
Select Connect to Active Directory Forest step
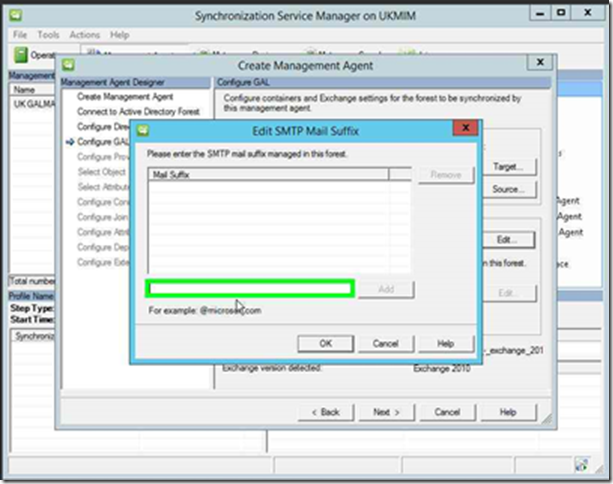138,112
